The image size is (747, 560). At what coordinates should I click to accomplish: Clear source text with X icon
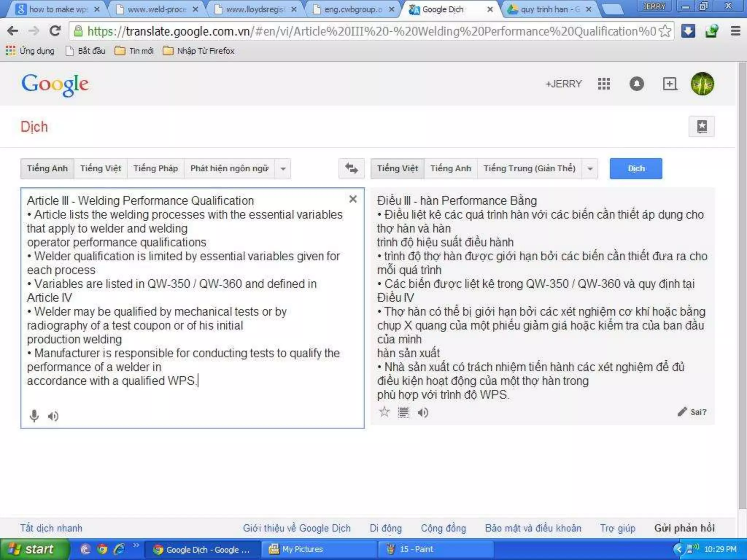(353, 199)
